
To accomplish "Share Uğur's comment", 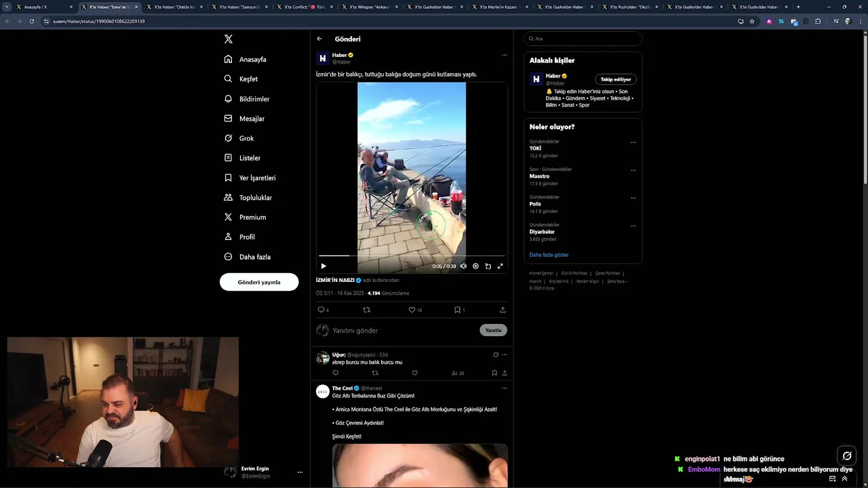I will click(505, 373).
